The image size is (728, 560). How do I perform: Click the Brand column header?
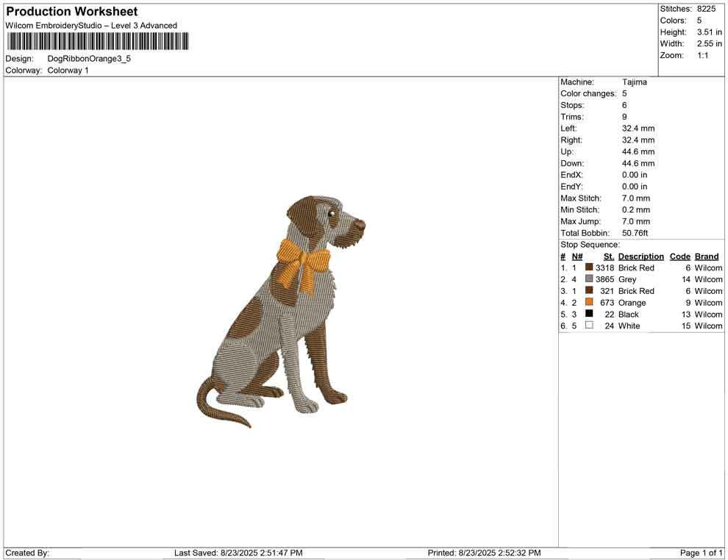[x=706, y=256]
